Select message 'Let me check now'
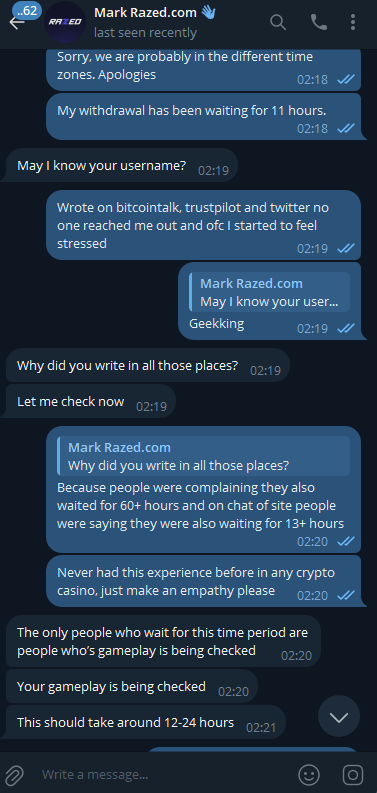Image resolution: width=377 pixels, height=793 pixels. [x=91, y=402]
